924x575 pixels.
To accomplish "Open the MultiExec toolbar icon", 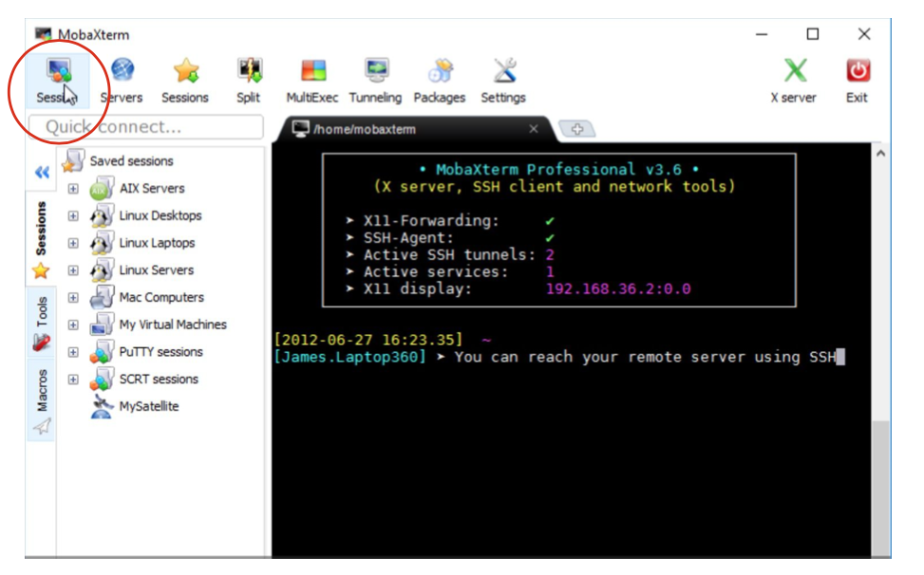I will 313,70.
